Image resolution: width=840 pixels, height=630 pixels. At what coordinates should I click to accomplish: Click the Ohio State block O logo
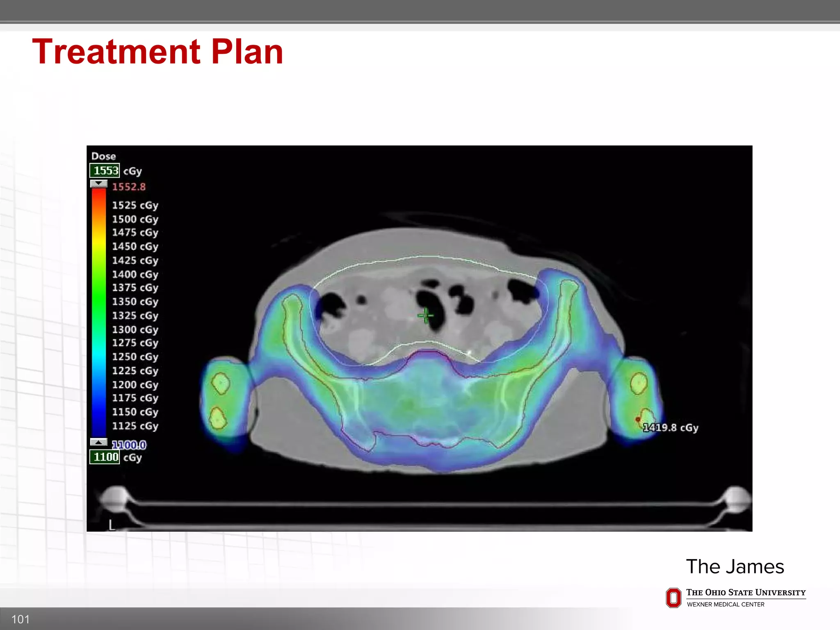673,598
